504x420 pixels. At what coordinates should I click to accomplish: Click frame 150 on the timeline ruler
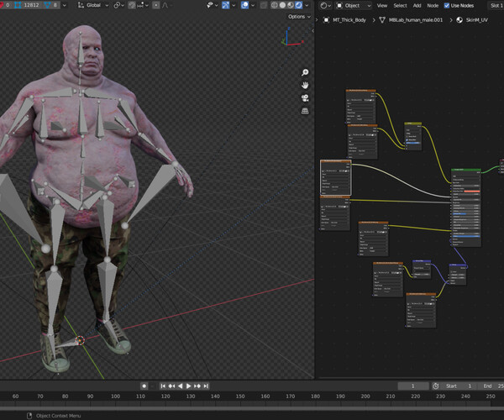240,396
